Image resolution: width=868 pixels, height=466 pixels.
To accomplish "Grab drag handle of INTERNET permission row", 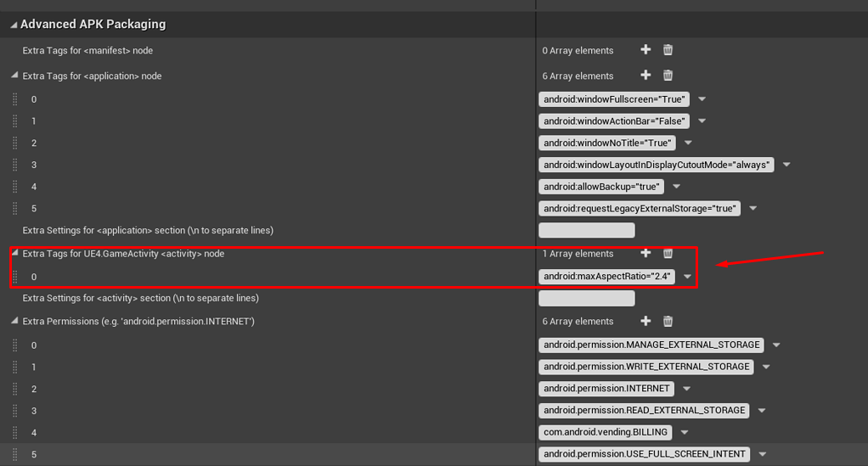I will click(15, 389).
